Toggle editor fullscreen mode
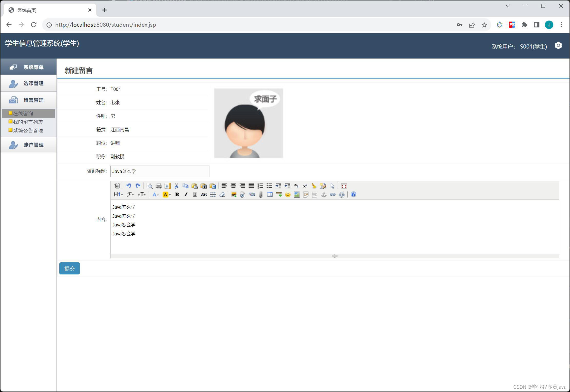The height and width of the screenshot is (392, 570). [344, 186]
